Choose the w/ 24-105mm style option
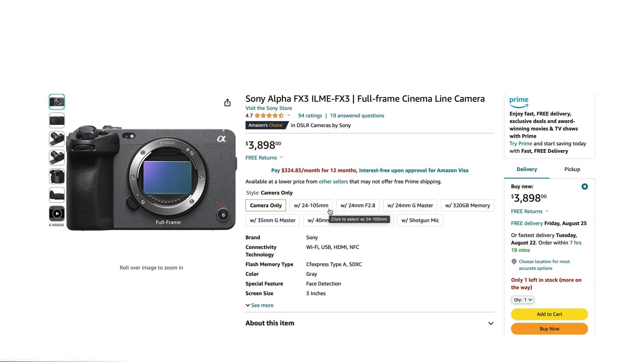 point(311,205)
